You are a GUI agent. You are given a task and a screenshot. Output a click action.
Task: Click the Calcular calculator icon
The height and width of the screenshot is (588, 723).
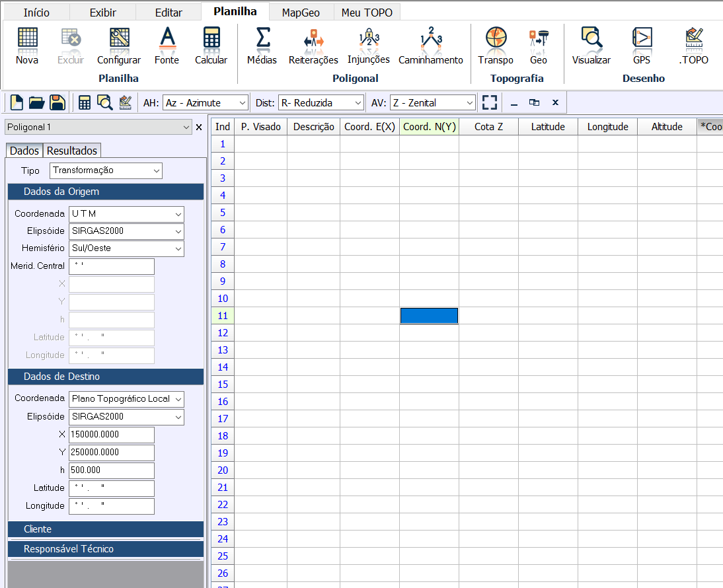[x=211, y=46]
